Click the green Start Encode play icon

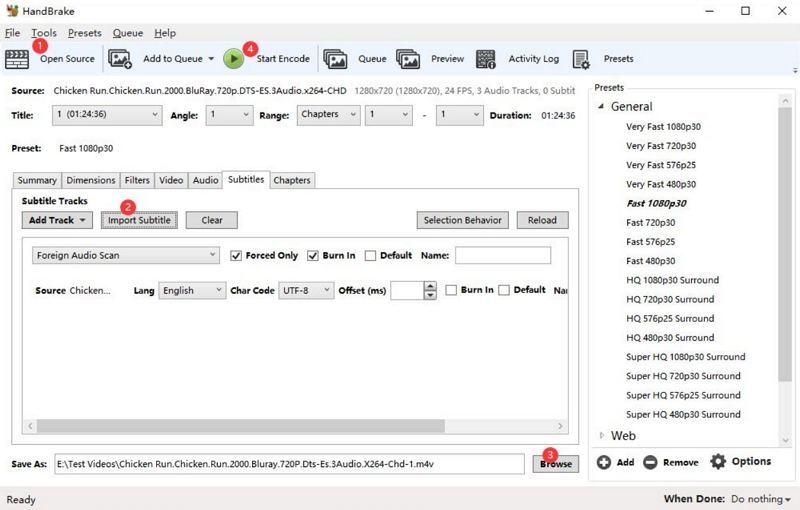233,59
